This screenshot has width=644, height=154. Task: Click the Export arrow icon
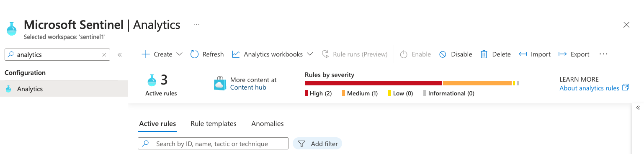tap(563, 54)
